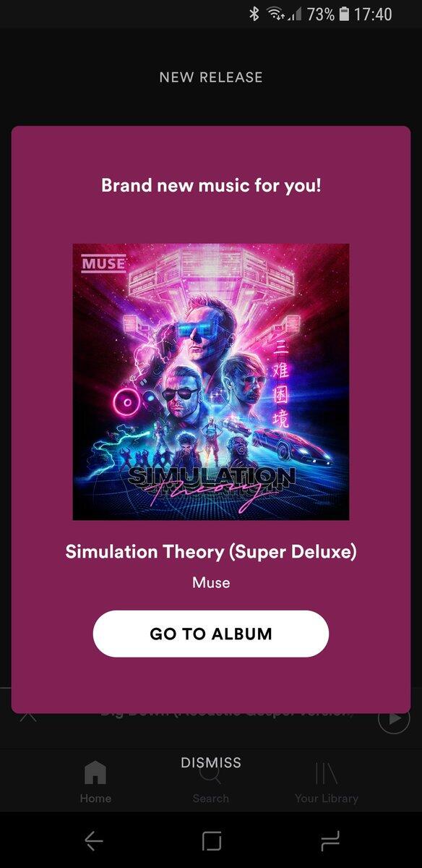Tap the battery icon in status bar
This screenshot has width=422, height=868.
(x=345, y=14)
